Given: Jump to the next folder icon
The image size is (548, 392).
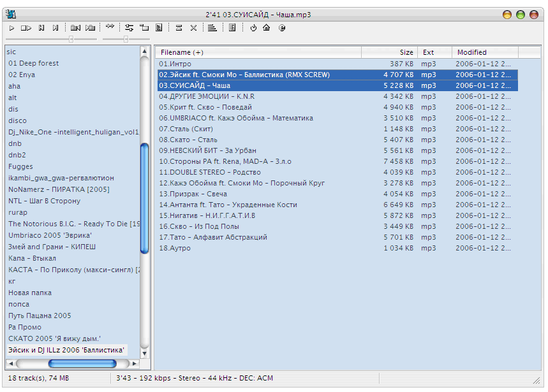Looking at the screenshot, I should 90,28.
